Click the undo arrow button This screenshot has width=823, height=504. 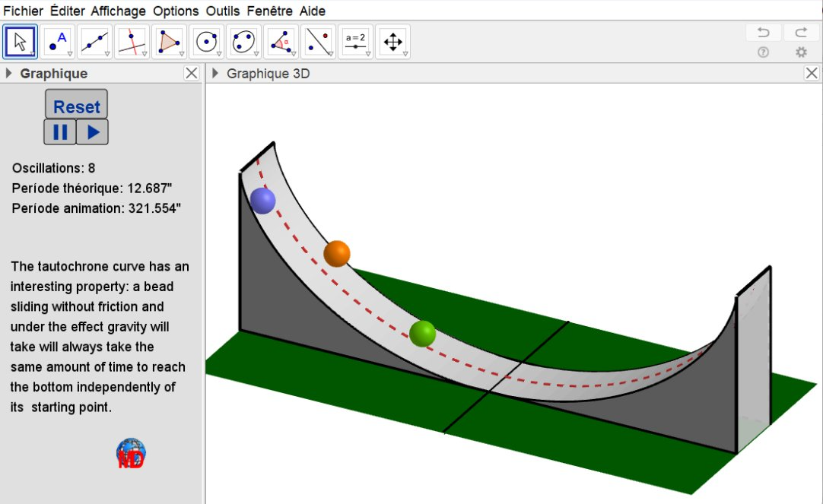(764, 33)
